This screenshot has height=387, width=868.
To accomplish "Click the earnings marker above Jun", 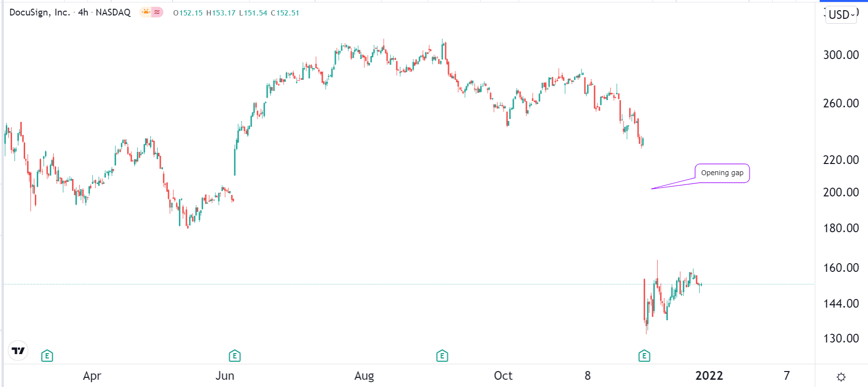I will (234, 356).
